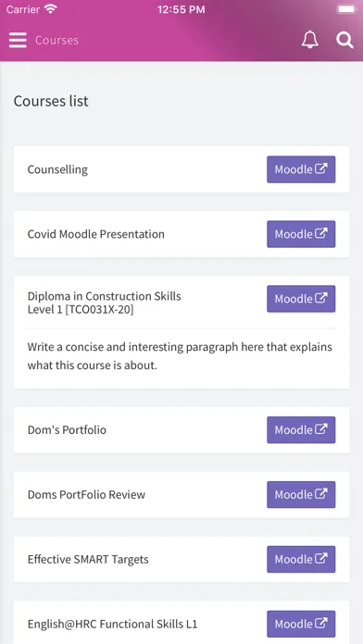Tap the construction course description paragraph

point(180,356)
